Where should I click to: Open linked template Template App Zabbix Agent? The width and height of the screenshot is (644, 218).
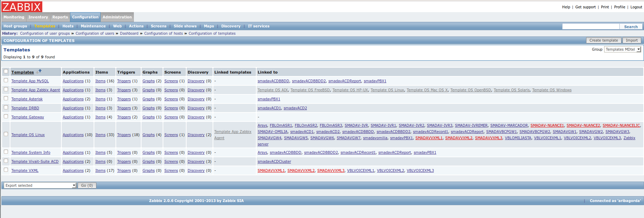point(233,135)
